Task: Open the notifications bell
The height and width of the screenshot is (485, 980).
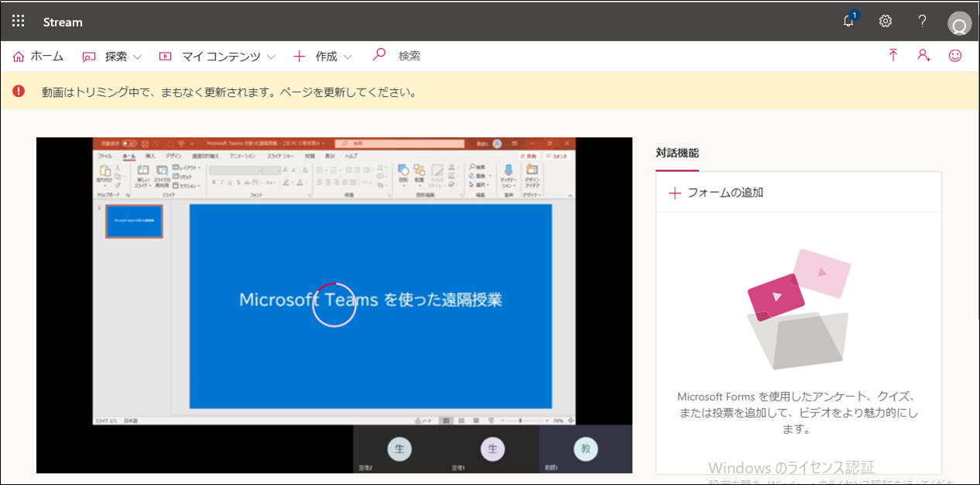Action: (849, 21)
